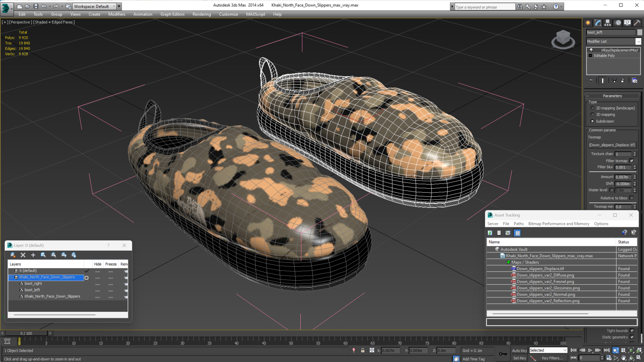Toggle Tight bounds checkbox

pos(632,330)
